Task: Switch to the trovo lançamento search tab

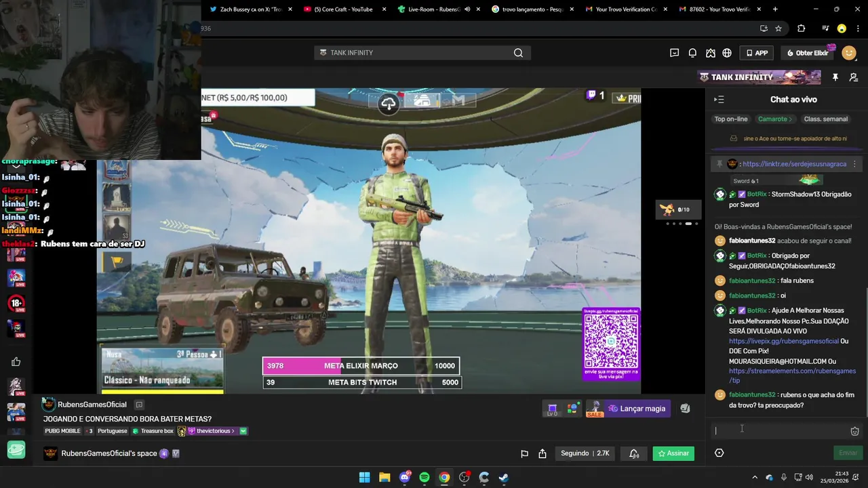Action: pos(533,9)
